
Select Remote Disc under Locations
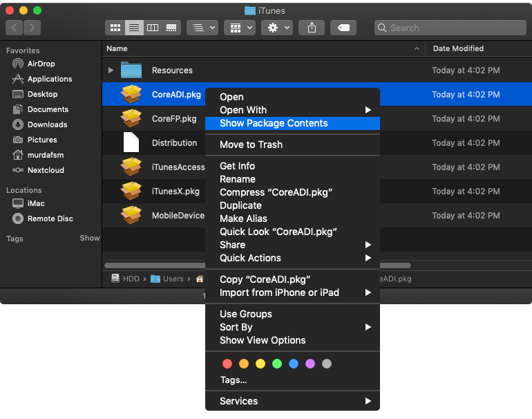pyautogui.click(x=43, y=218)
